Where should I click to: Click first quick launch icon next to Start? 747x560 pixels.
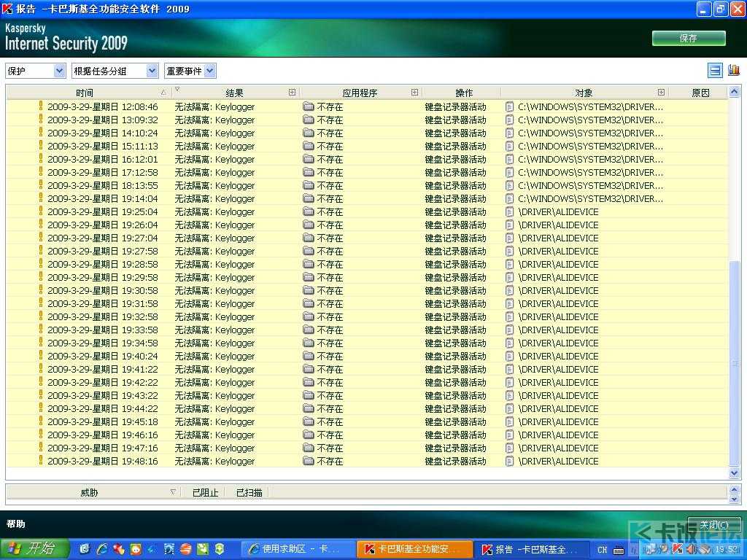[85, 549]
